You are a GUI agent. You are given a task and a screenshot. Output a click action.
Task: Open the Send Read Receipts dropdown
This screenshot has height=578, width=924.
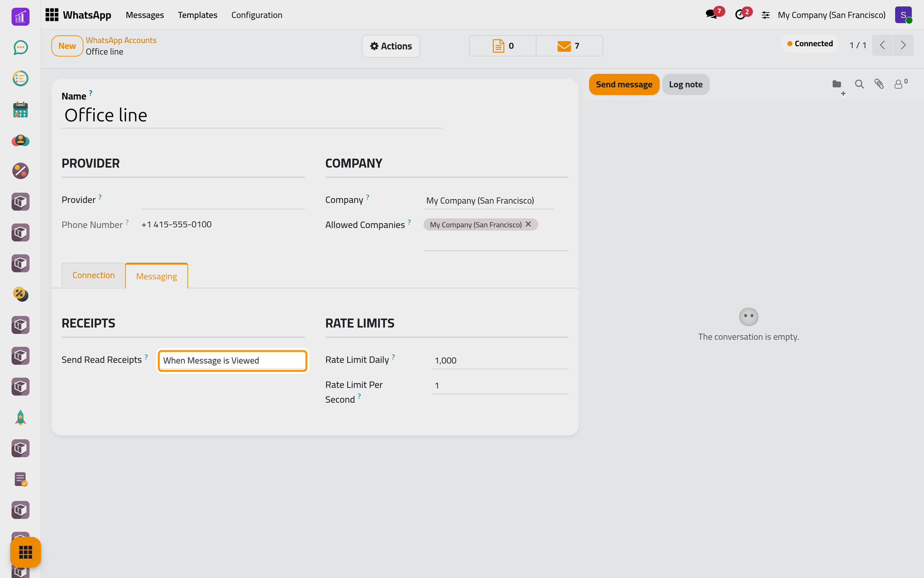click(232, 361)
